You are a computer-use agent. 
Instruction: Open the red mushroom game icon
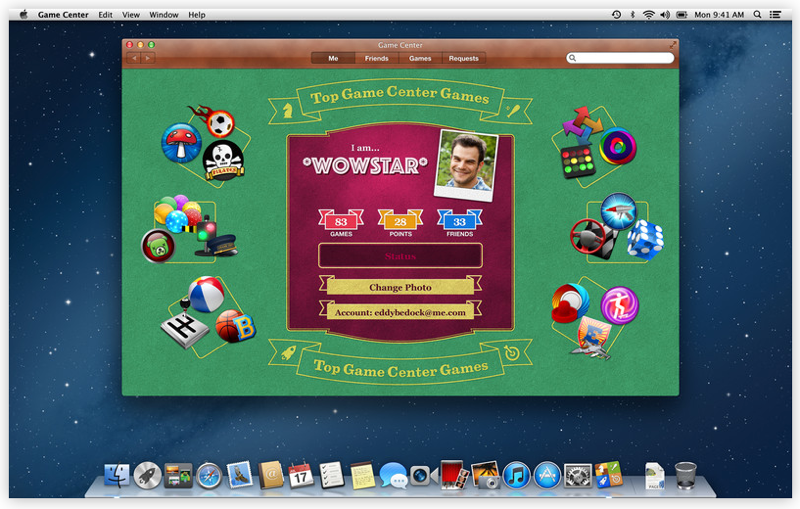tap(181, 142)
